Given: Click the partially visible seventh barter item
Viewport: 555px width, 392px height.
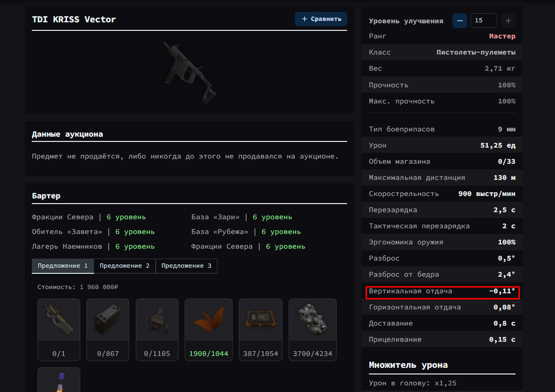Looking at the screenshot, I should 59,380.
